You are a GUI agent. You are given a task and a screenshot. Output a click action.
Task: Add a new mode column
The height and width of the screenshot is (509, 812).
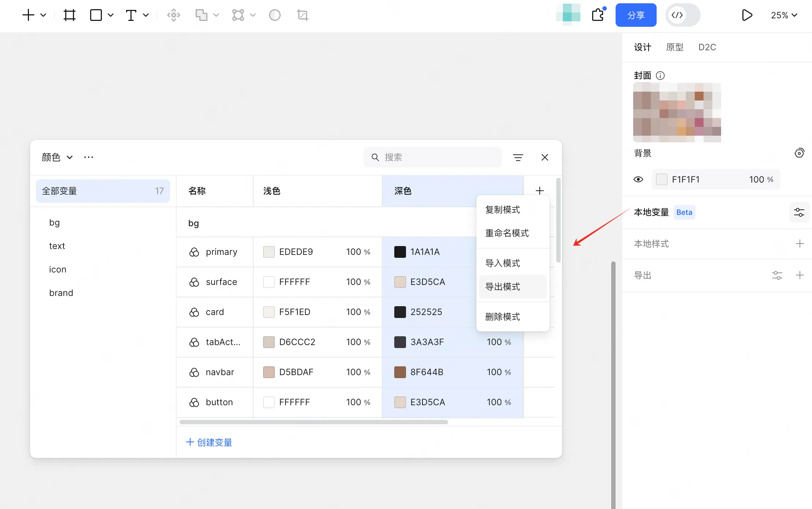tap(539, 191)
